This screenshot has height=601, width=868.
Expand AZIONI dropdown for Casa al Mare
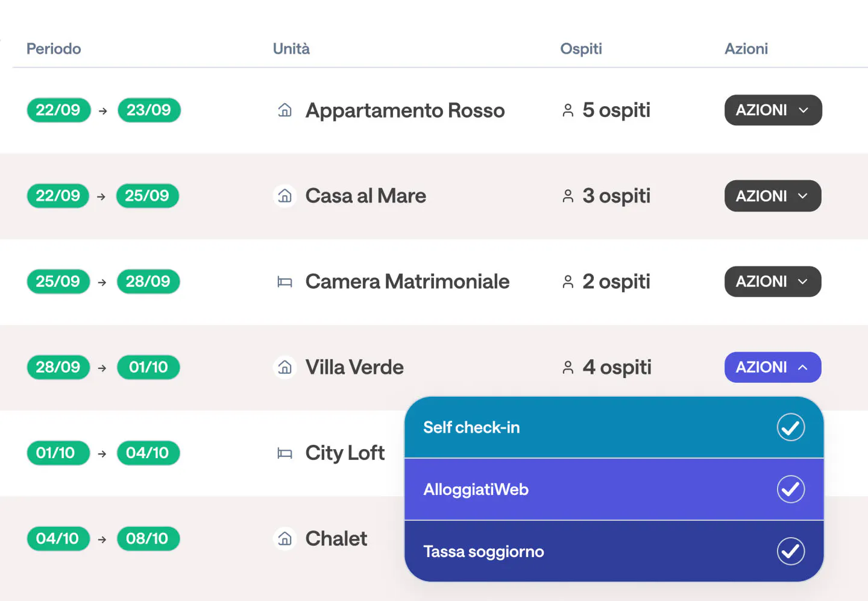(x=773, y=196)
